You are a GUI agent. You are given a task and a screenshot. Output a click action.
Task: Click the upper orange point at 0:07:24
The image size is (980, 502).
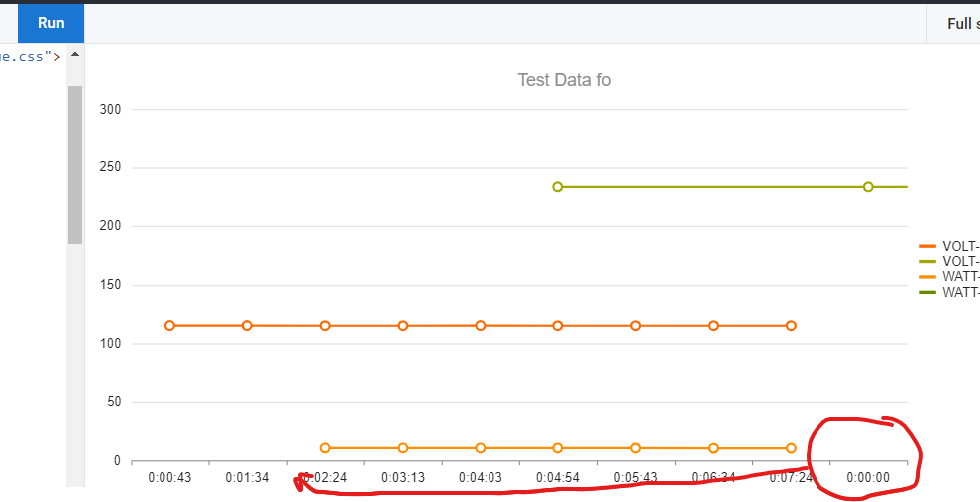pyautogui.click(x=791, y=326)
